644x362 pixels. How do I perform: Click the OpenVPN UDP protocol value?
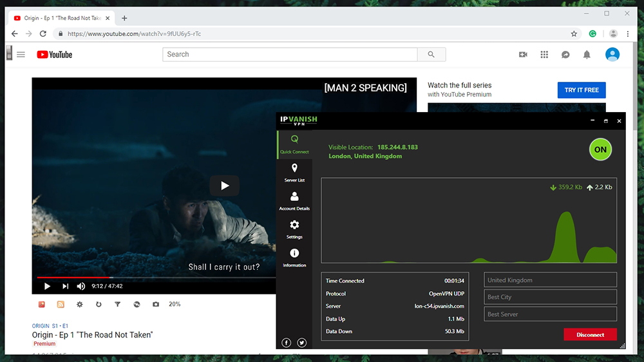pos(446,293)
